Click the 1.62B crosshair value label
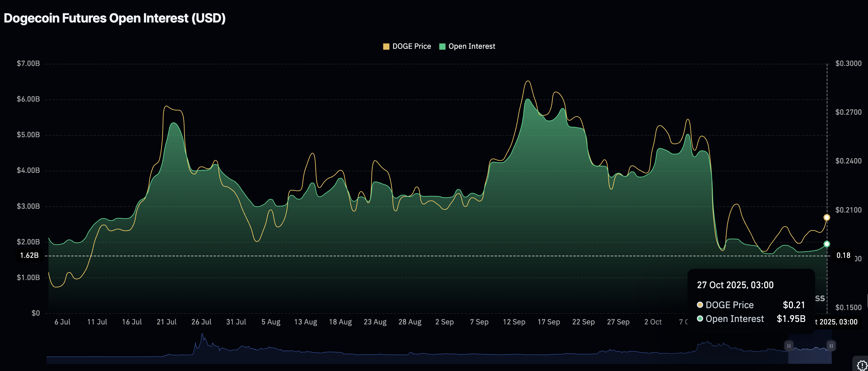Image resolution: width=868 pixels, height=371 pixels. (29, 255)
